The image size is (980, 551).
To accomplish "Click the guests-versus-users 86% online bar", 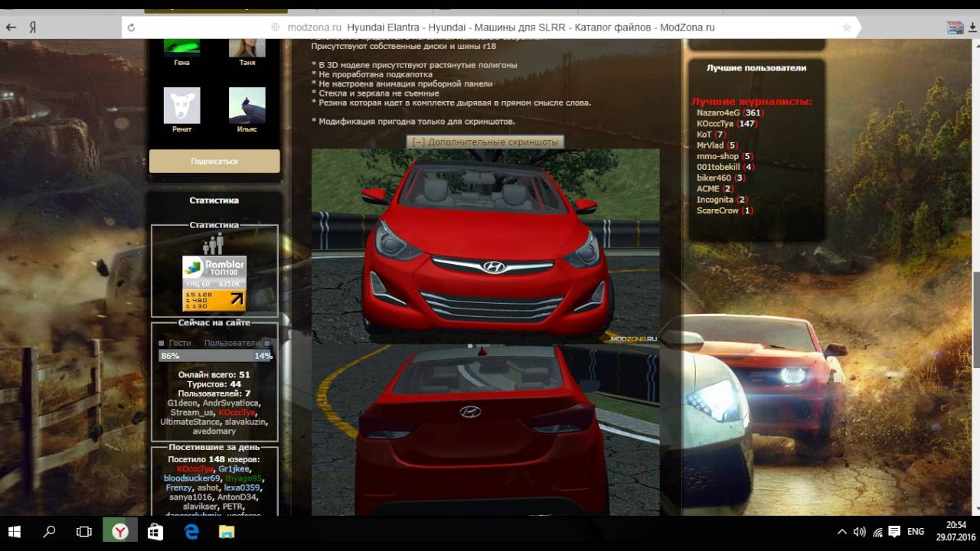I will click(x=214, y=356).
